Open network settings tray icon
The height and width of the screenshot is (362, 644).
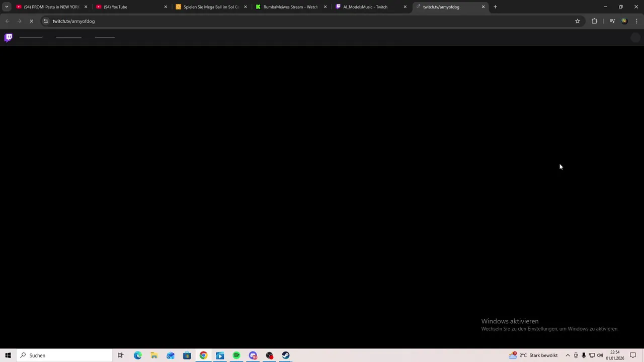click(592, 355)
